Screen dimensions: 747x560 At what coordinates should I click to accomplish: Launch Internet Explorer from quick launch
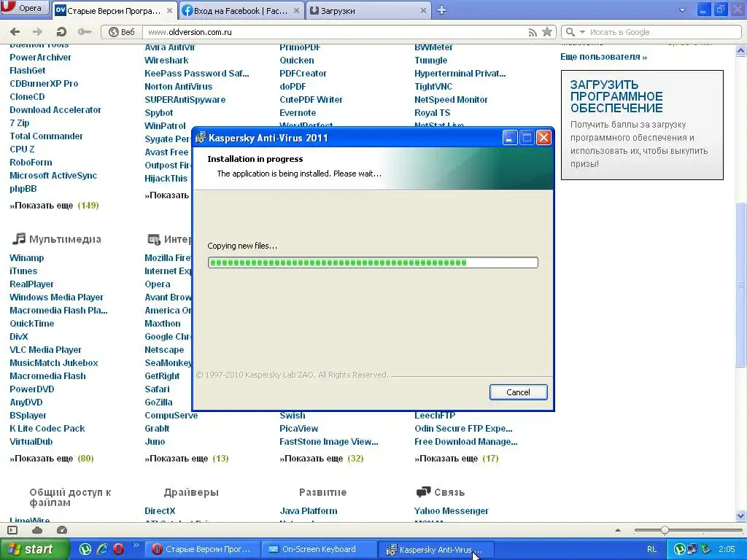click(102, 549)
